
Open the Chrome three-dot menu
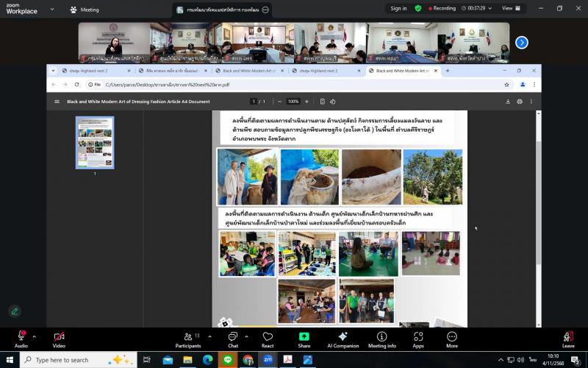(x=534, y=85)
